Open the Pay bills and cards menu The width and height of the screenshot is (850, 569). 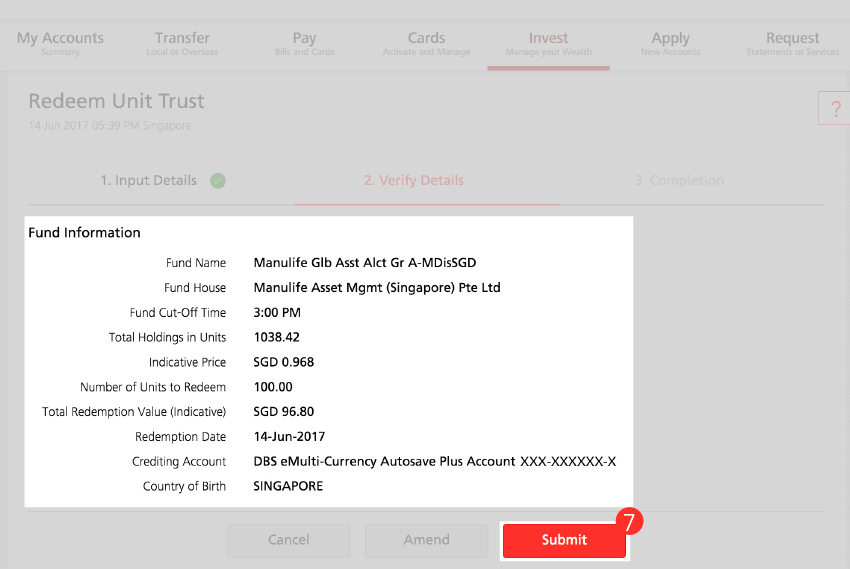(x=304, y=43)
